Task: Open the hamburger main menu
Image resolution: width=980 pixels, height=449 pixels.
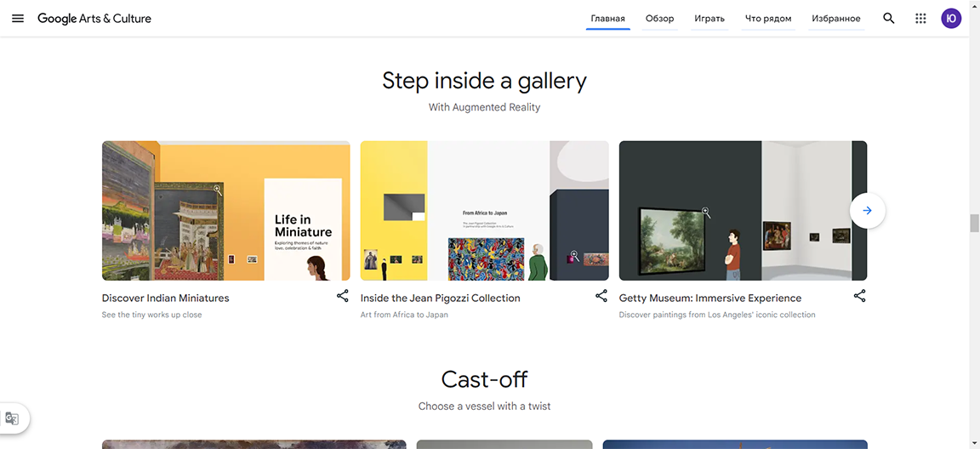Action: [x=18, y=18]
